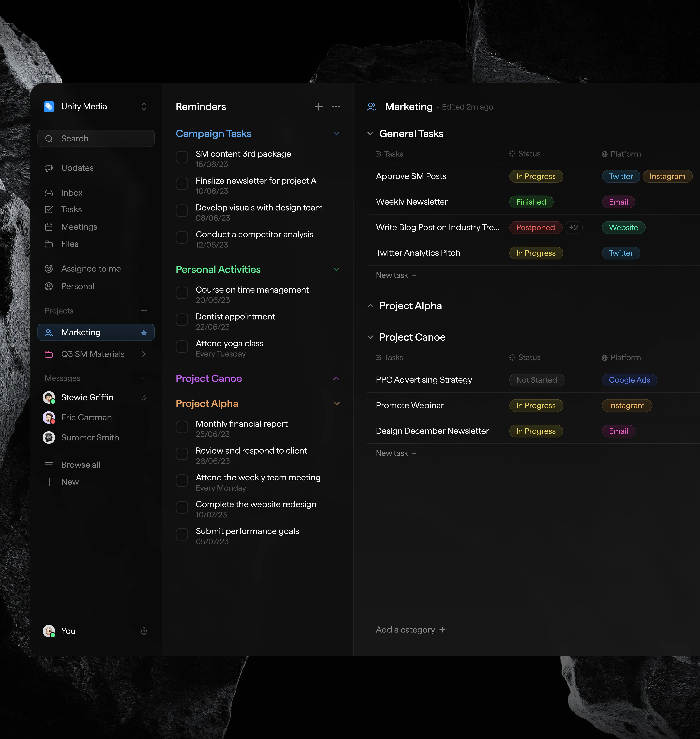Click the Search field
Screen dimensions: 700x739
coord(96,138)
